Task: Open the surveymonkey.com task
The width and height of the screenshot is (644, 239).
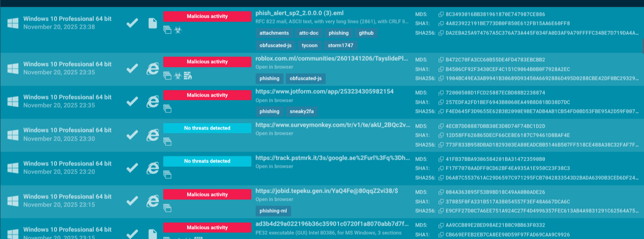Action: (x=333, y=125)
